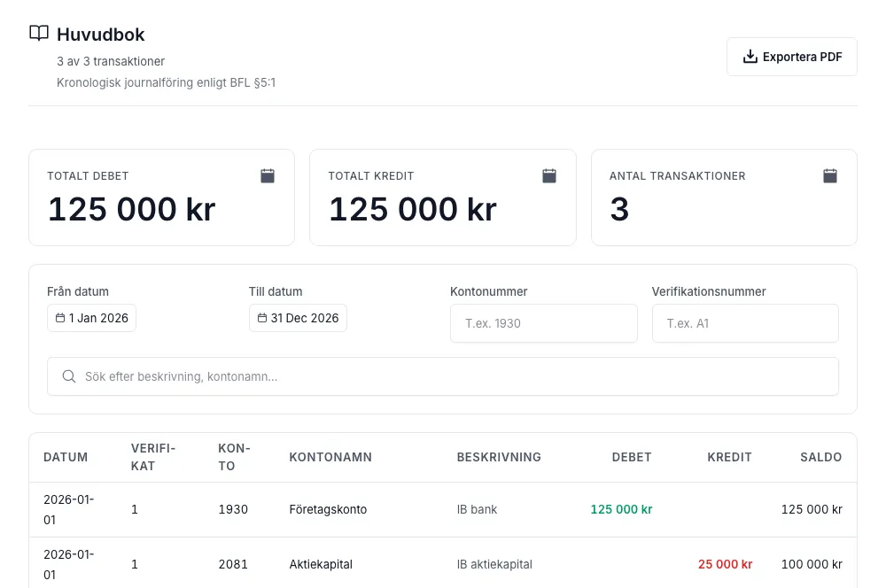This screenshot has width=886, height=588.
Task: Click the red 25 000 kr credit amount
Action: (x=725, y=564)
